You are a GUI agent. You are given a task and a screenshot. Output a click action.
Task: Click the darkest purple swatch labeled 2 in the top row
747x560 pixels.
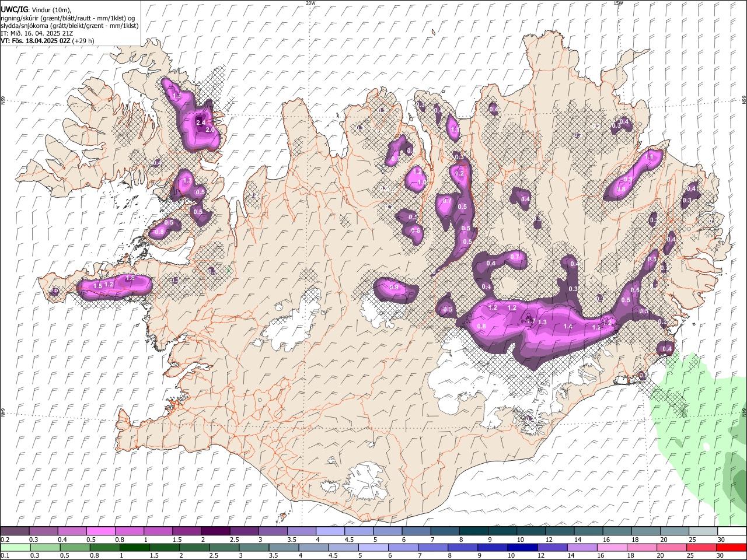[215, 531]
